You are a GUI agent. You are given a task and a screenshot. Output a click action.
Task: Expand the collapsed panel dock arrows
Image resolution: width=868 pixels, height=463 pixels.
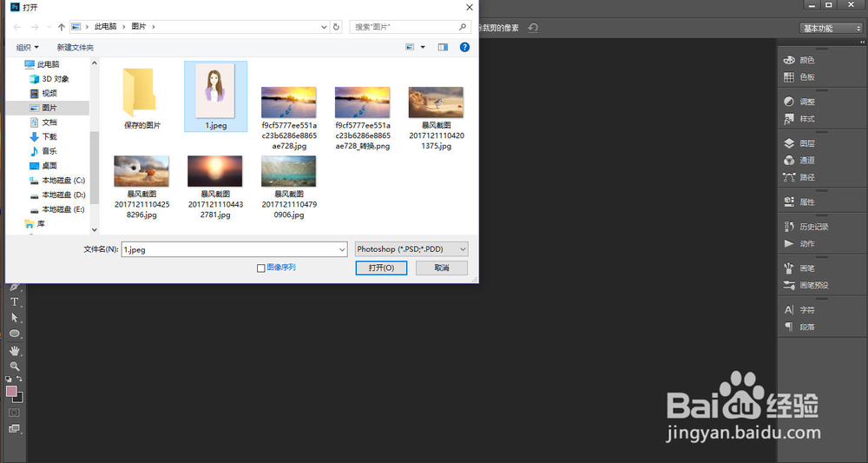862,42
